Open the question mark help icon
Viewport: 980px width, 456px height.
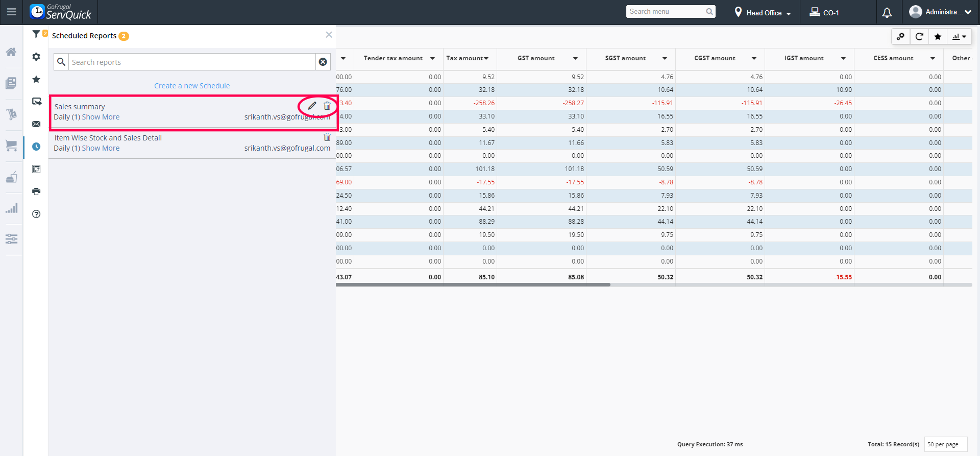coord(36,214)
